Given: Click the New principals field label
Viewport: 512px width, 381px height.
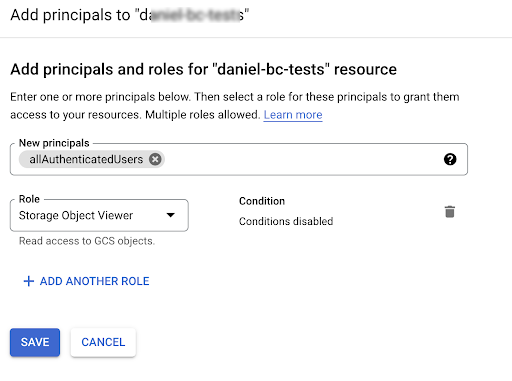Looking at the screenshot, I should click(54, 143).
